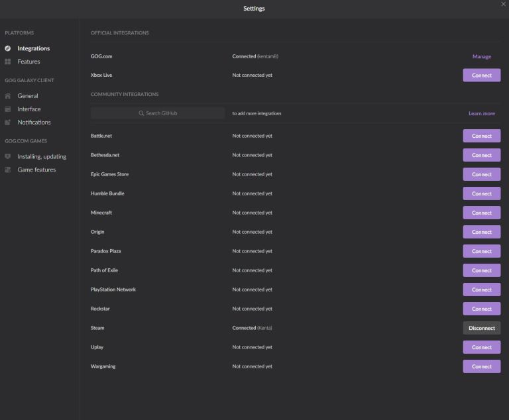509x420 pixels.
Task: Click Manage for GOG.com integration
Action: click(x=482, y=56)
